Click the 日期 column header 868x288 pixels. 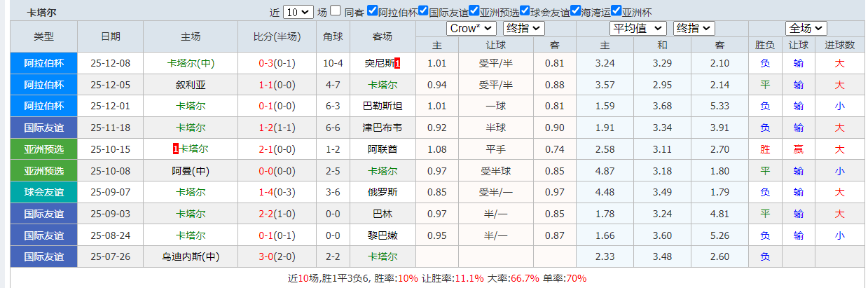pos(110,36)
